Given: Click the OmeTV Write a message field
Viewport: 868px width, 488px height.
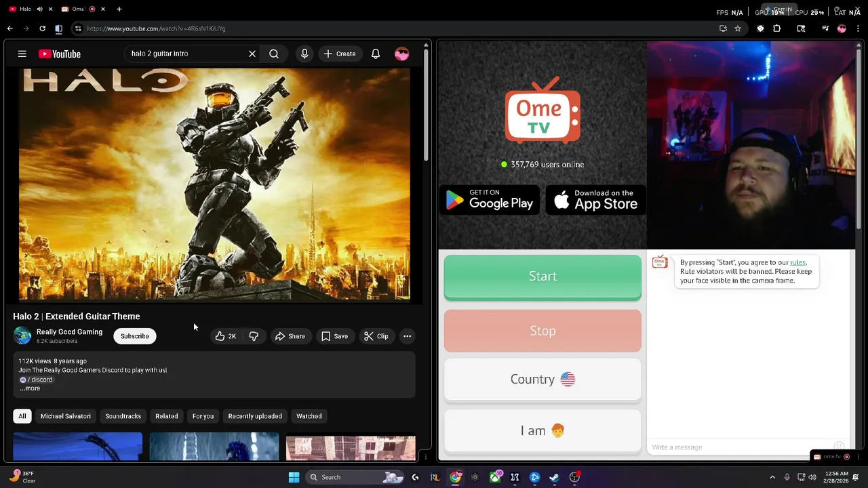Looking at the screenshot, I should (x=739, y=447).
